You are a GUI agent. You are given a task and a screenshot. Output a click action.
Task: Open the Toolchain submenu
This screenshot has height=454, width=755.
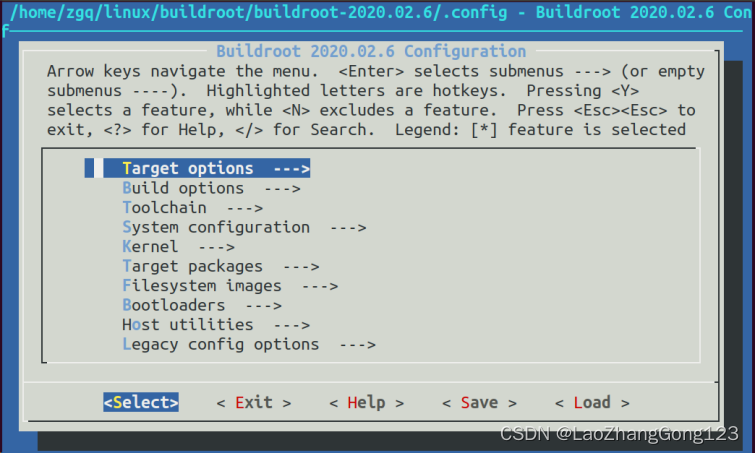click(193, 208)
